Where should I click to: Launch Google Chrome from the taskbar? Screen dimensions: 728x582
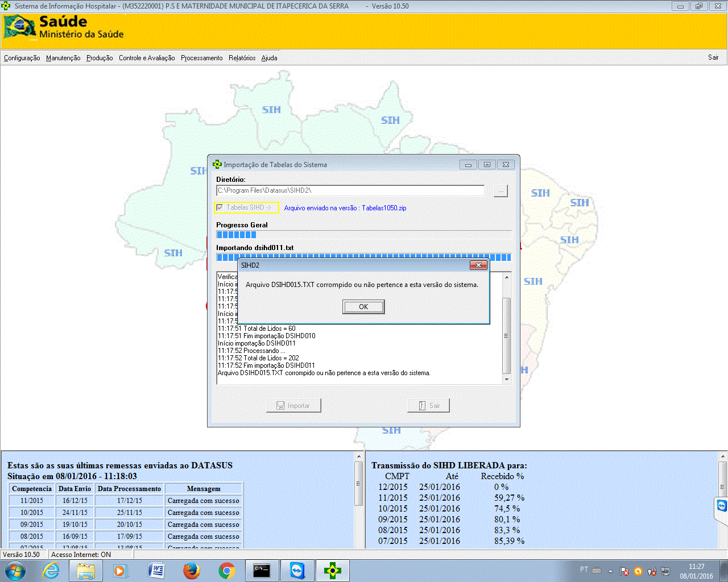(x=227, y=571)
